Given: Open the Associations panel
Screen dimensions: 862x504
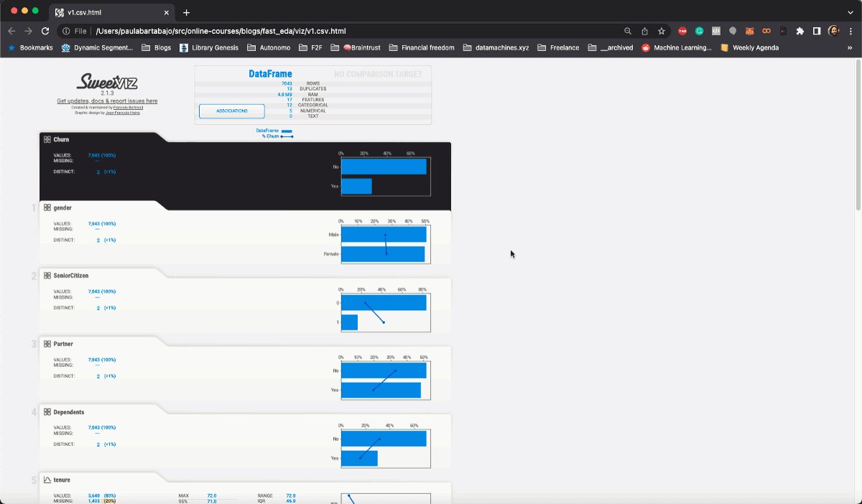Looking at the screenshot, I should (231, 111).
